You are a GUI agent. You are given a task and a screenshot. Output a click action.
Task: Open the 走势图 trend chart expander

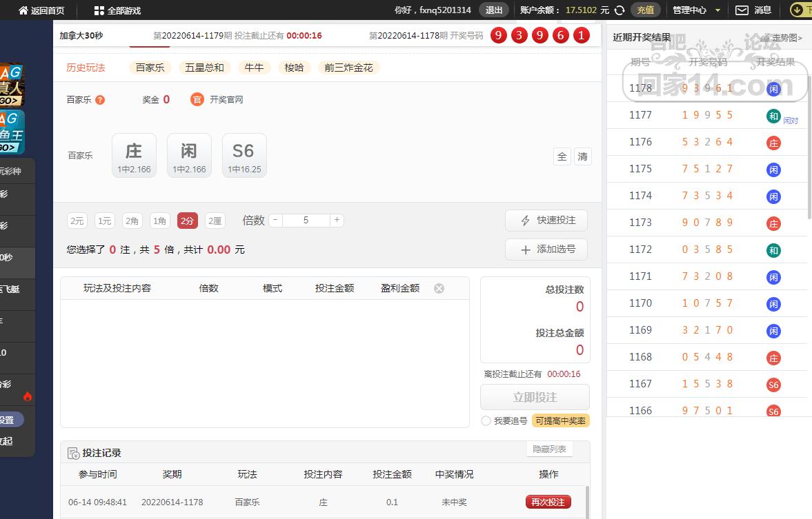click(781, 38)
